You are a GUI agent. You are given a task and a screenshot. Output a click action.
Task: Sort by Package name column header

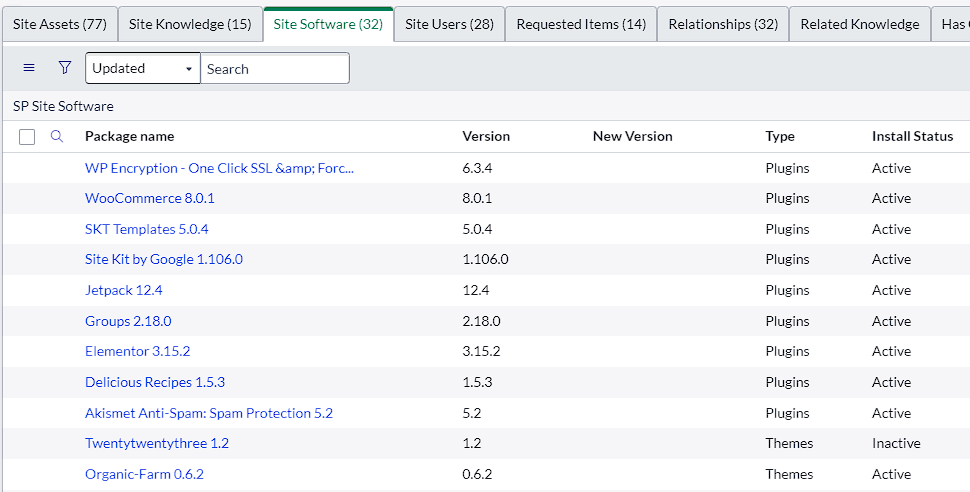pos(129,136)
